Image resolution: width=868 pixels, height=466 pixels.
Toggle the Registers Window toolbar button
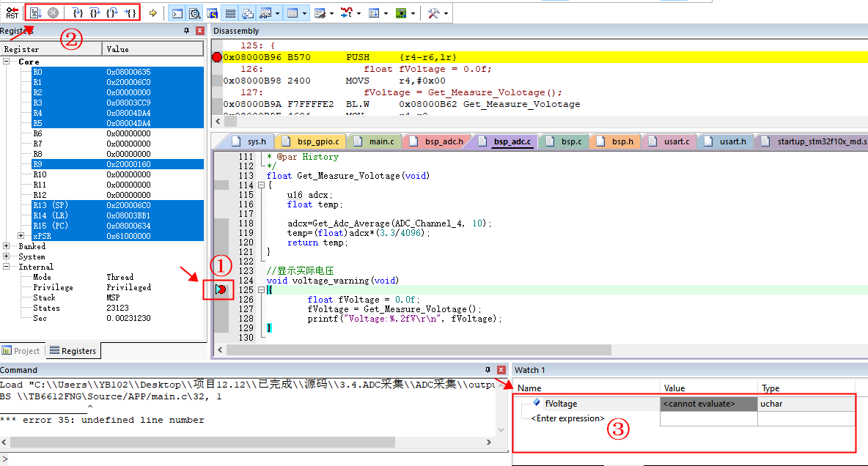click(x=230, y=13)
